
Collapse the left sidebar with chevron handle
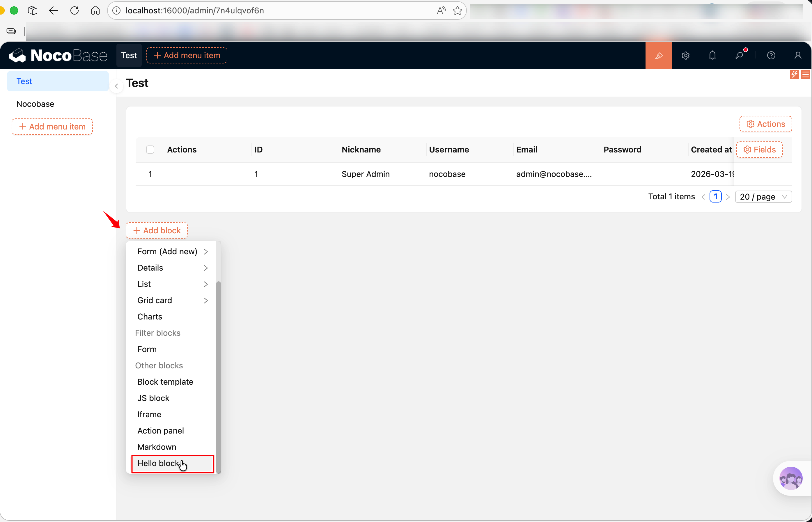(116, 86)
